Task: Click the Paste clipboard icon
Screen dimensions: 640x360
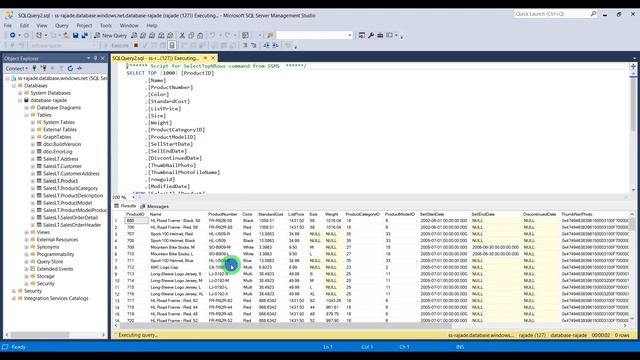Action: click(200, 36)
